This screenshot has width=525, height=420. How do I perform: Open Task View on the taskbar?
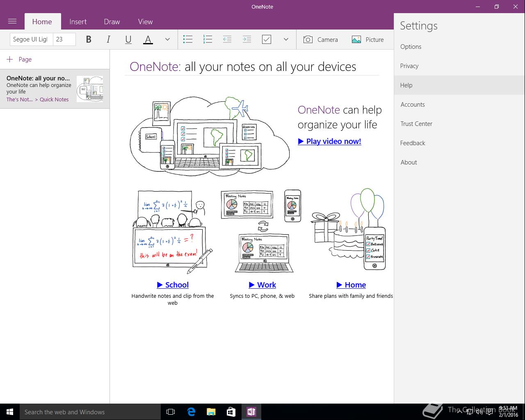171,412
